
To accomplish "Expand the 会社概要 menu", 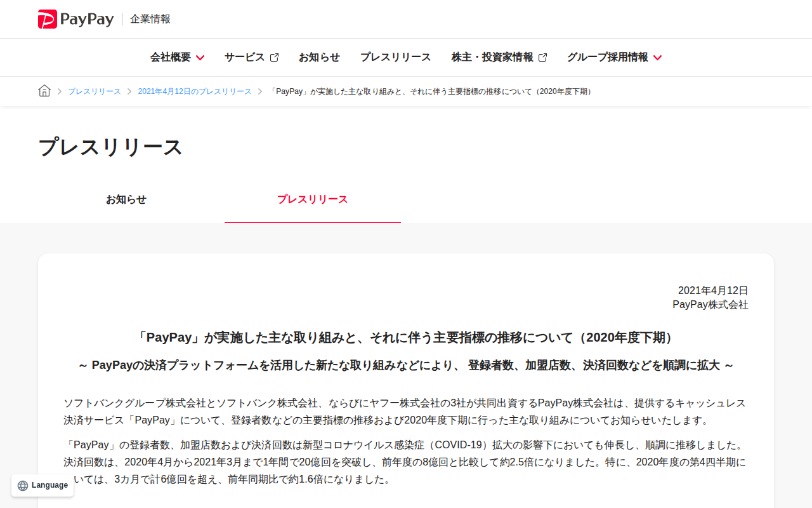I will coord(177,57).
